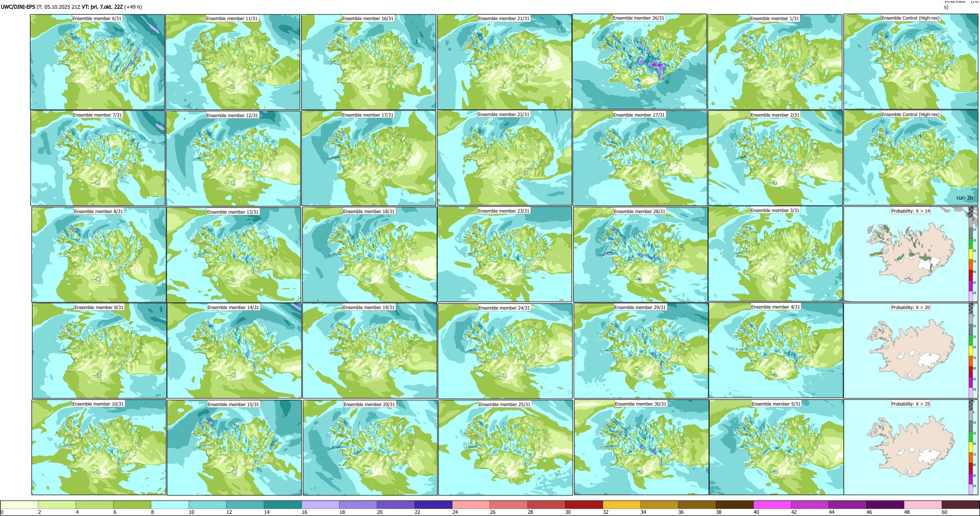The image size is (980, 516).
Task: Click the Ensemble member 30/31 map
Action: pyautogui.click(x=642, y=447)
